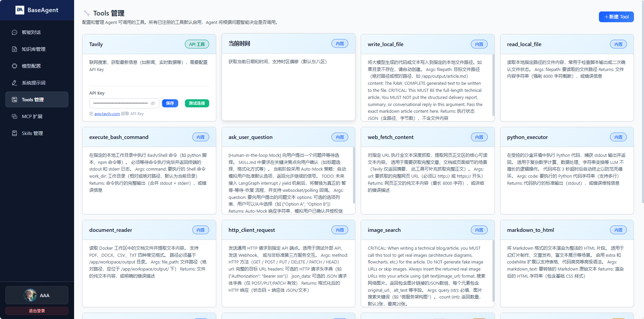The height and width of the screenshot is (319, 644).
Task: Click the API Key field label
Action: click(x=97, y=93)
